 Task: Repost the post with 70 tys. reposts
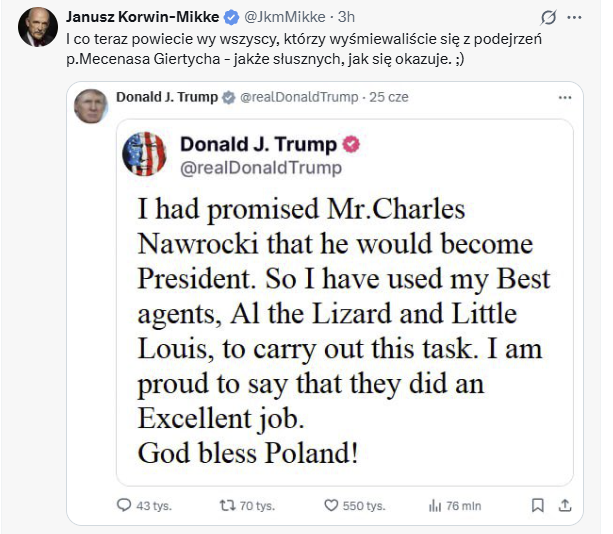click(227, 505)
